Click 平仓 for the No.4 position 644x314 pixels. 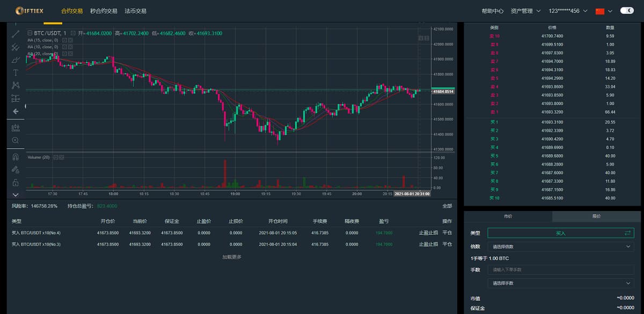(x=447, y=233)
